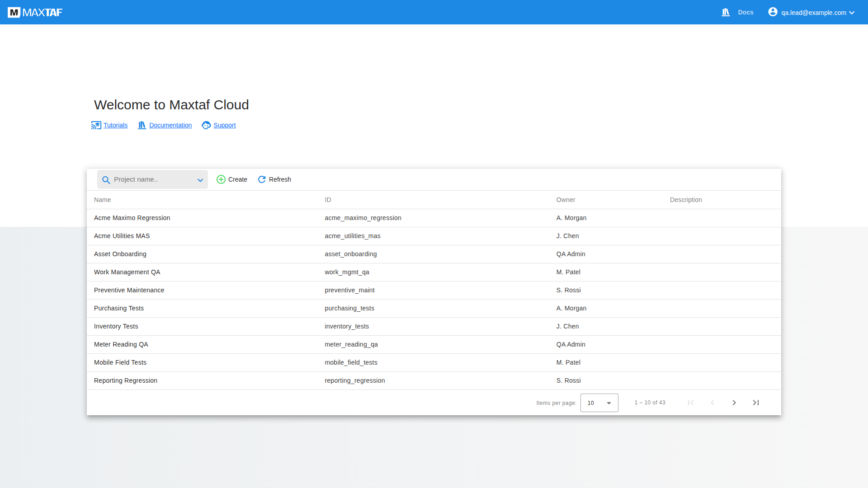
Task: Open the Tutorials link
Action: (115, 125)
